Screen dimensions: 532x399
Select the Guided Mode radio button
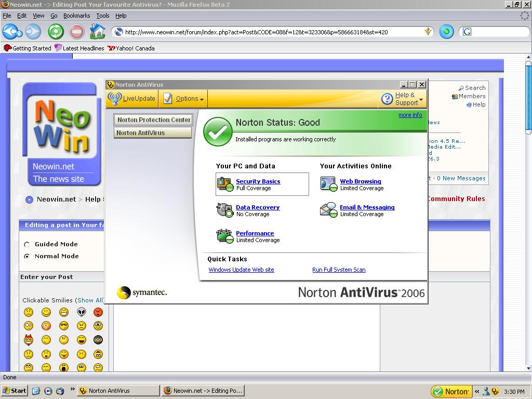click(27, 244)
